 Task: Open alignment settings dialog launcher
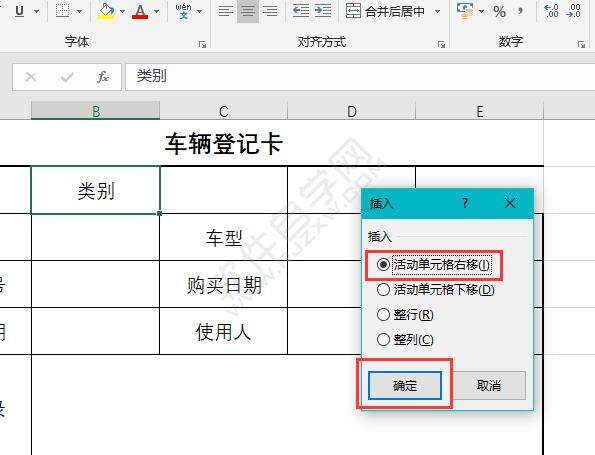pyautogui.click(x=441, y=44)
